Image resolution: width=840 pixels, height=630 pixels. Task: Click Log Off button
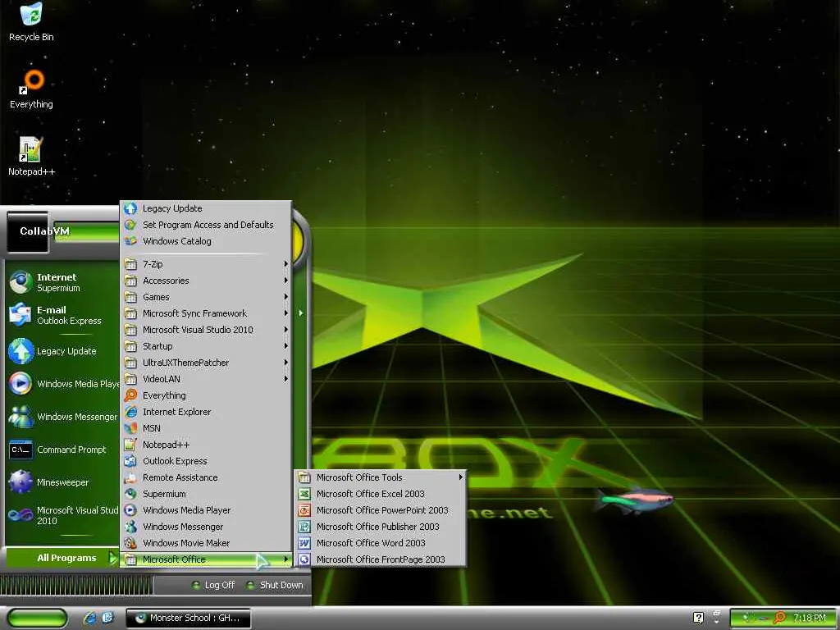tap(213, 585)
